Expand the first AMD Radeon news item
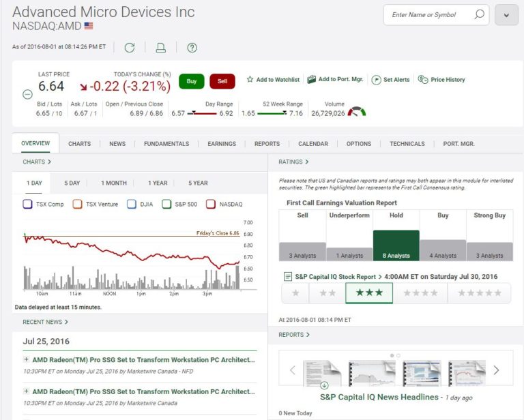 [x=26, y=359]
